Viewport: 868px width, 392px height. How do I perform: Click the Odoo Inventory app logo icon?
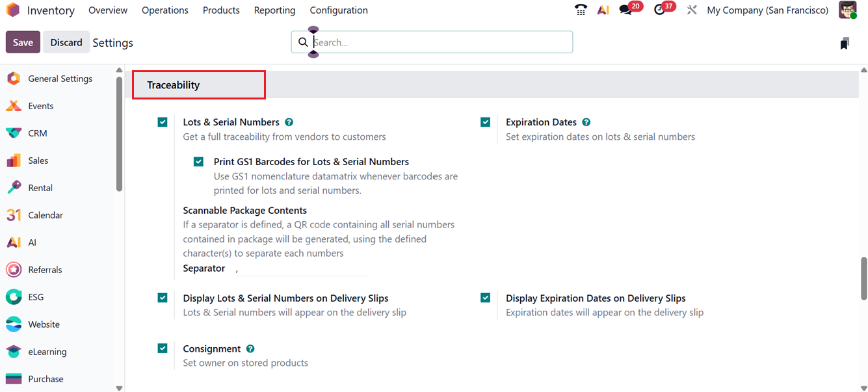tap(12, 10)
